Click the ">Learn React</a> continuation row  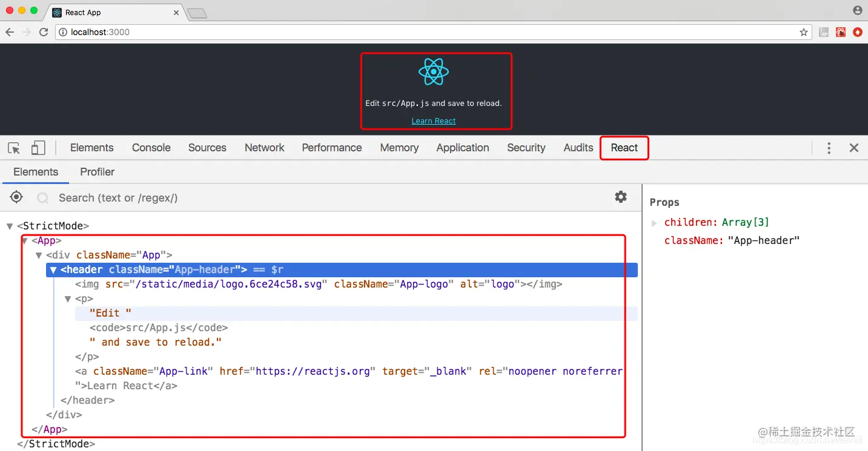pos(126,386)
